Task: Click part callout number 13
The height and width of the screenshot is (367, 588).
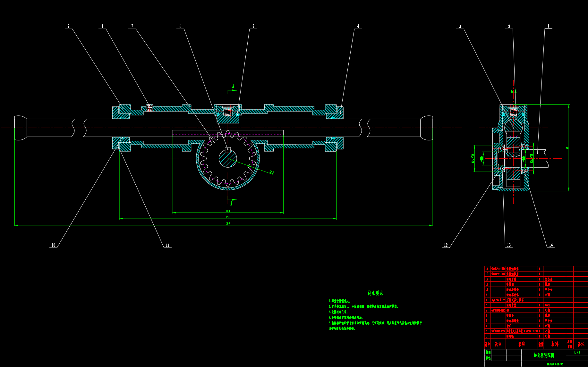Action: [509, 245]
